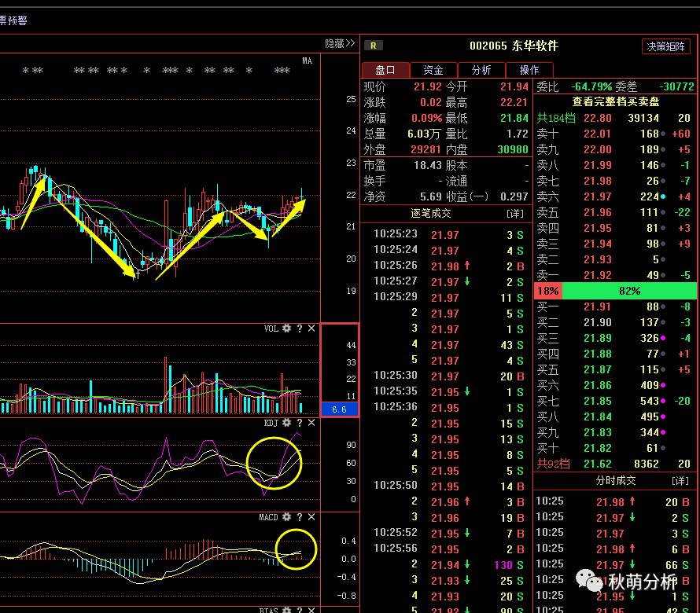Close the MACD indicator panel
Viewport: 700px width, 613px height.
point(311,517)
